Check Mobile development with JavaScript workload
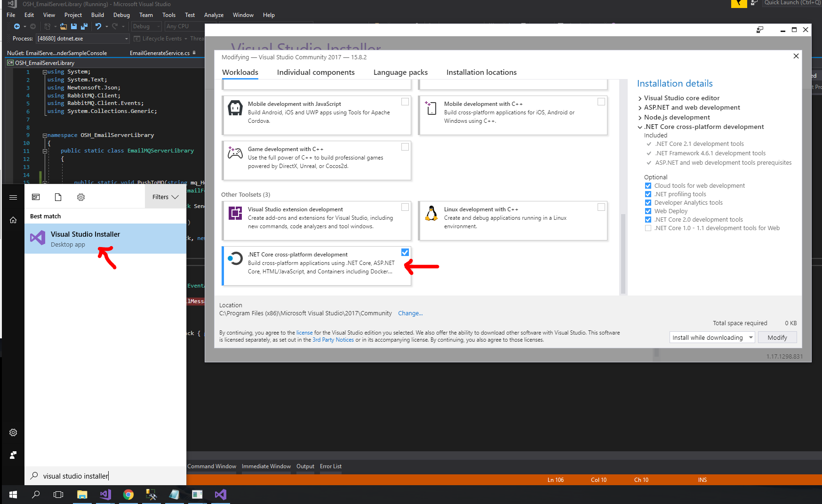The image size is (822, 504). click(x=405, y=102)
